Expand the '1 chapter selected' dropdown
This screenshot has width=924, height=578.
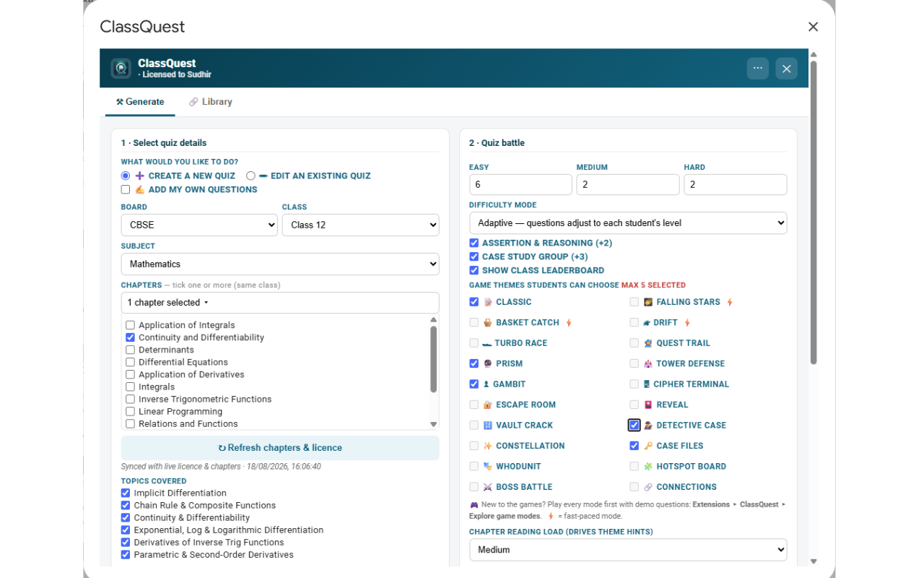[280, 303]
